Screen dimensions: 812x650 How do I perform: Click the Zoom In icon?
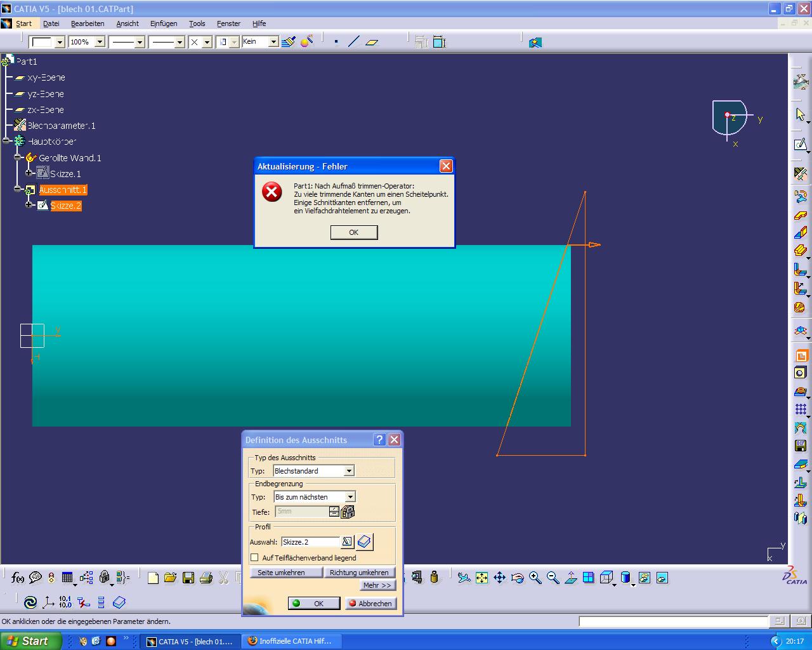(535, 578)
